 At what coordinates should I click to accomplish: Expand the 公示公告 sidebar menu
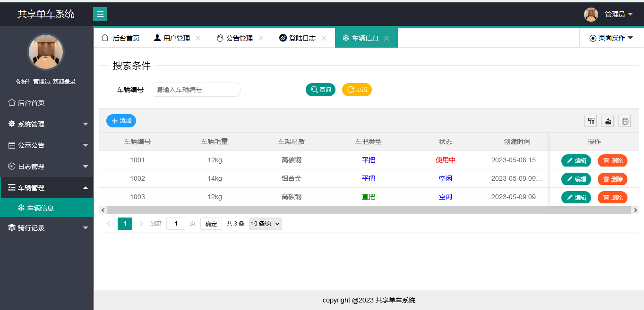tap(47, 145)
